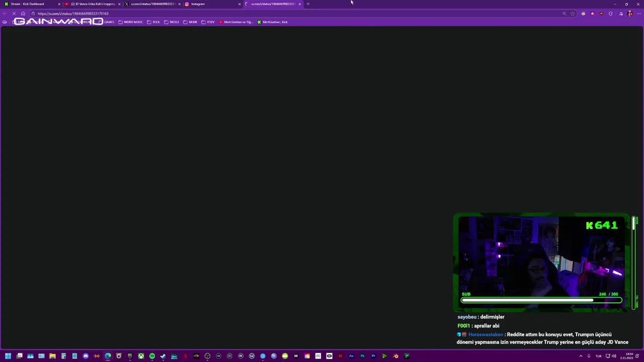Switch to Microsoft Edge taskbar icon
This screenshot has width=644, height=362.
[x=108, y=356]
